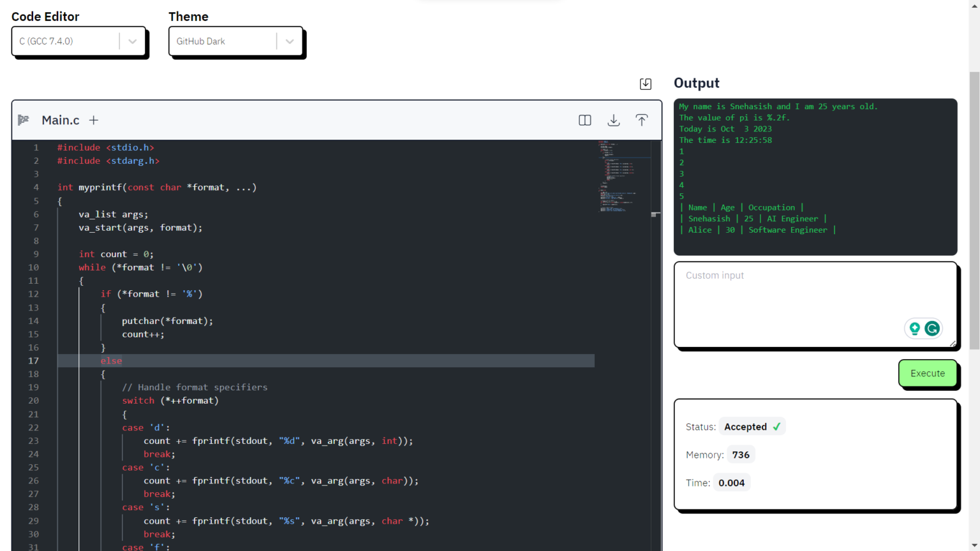Download the code with the download arrow icon

click(x=613, y=120)
